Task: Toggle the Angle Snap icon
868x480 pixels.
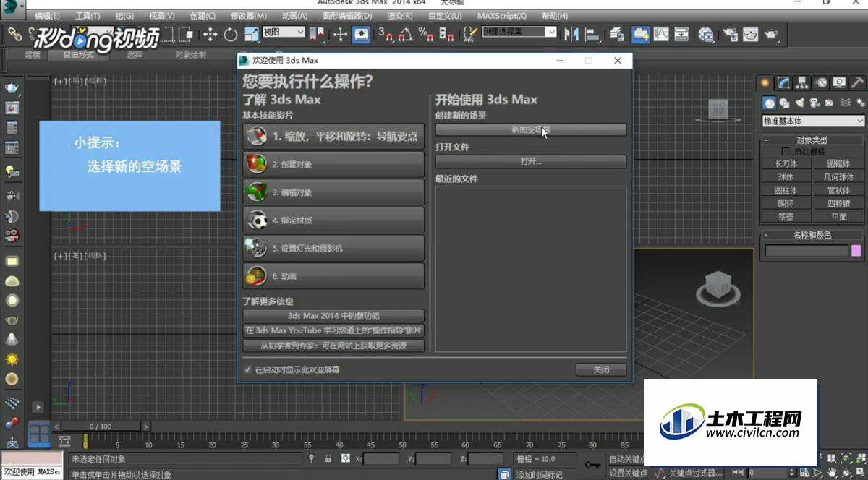Action: [407, 33]
